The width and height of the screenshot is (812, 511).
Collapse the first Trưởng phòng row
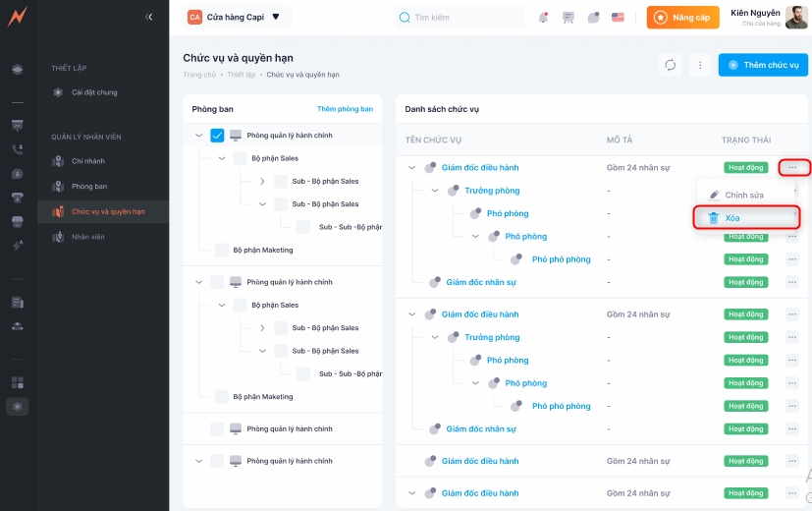click(x=435, y=191)
